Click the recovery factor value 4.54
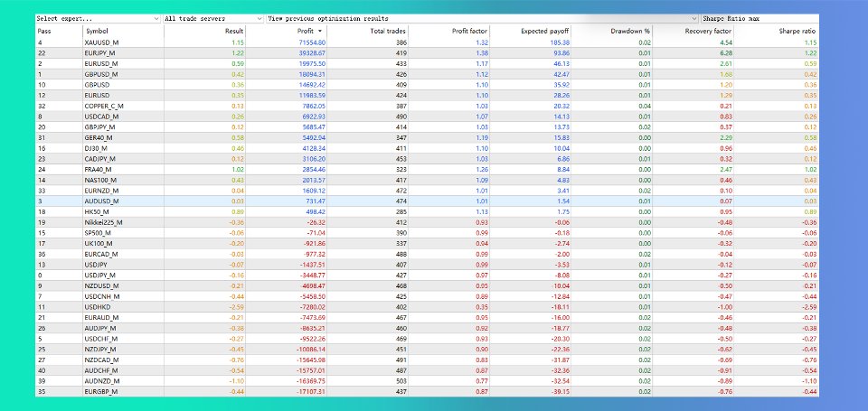The height and width of the screenshot is (411, 868). point(725,42)
